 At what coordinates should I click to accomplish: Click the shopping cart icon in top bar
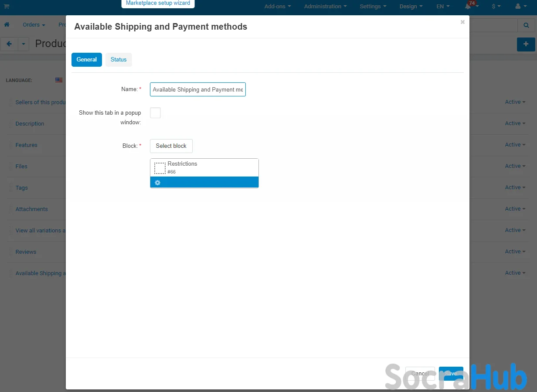click(x=7, y=7)
